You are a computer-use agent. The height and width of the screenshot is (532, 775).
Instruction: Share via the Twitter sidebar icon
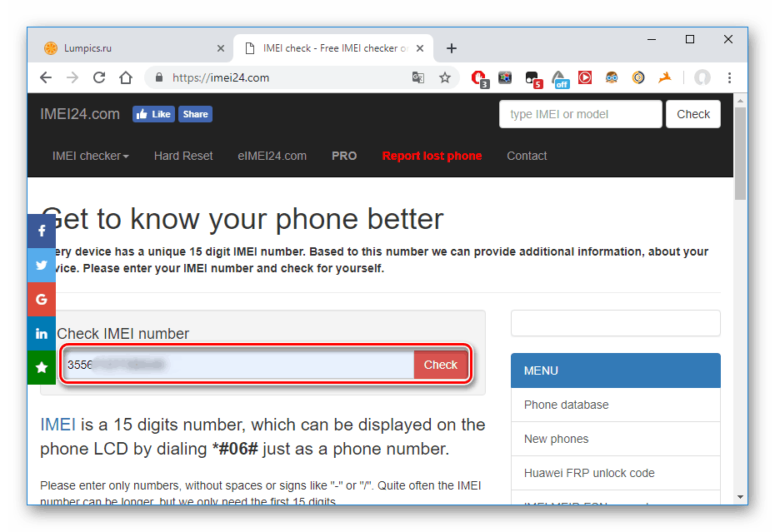42,265
